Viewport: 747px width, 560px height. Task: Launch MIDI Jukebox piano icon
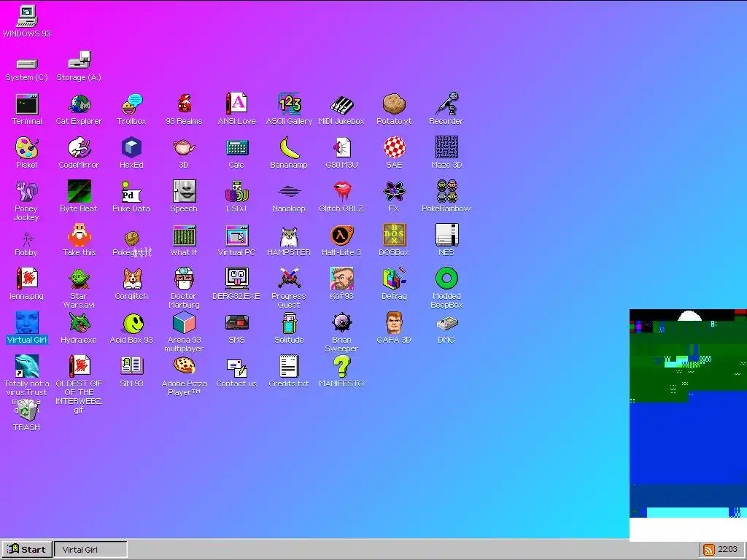click(x=341, y=104)
